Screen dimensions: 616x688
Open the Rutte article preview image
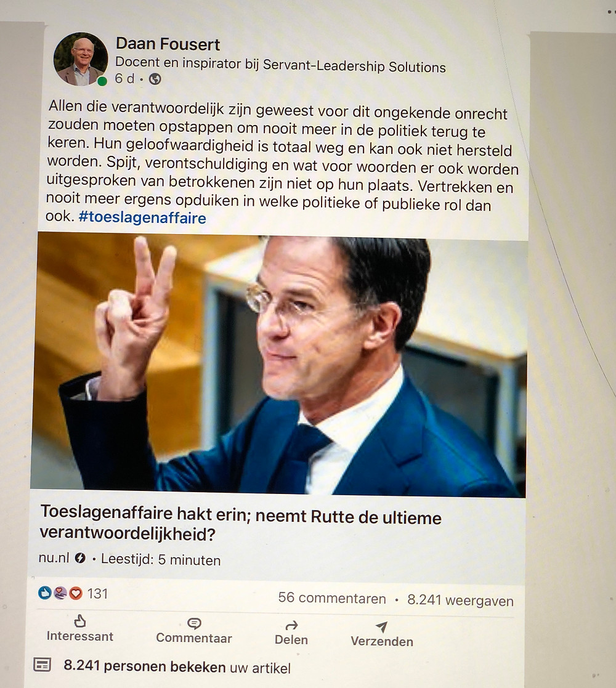click(x=279, y=365)
